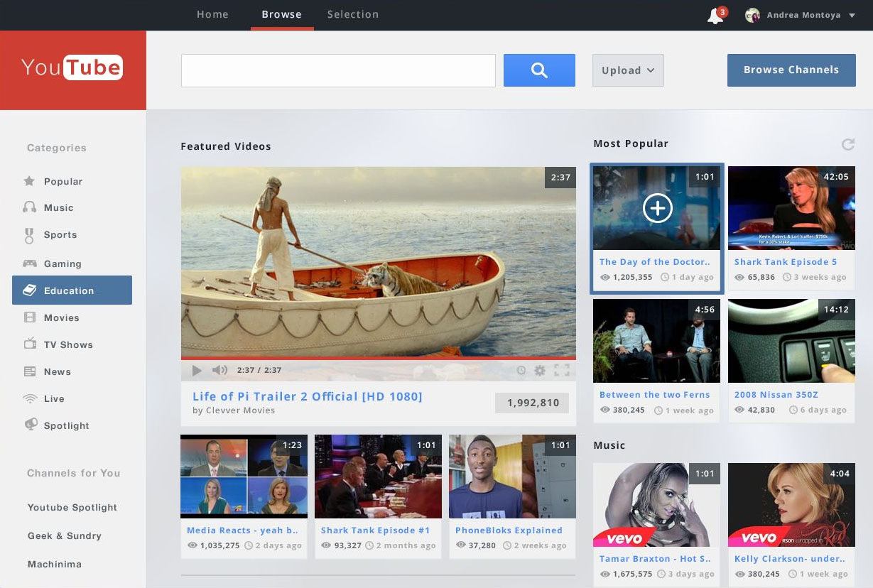
Task: Click the search text field
Action: 338,70
